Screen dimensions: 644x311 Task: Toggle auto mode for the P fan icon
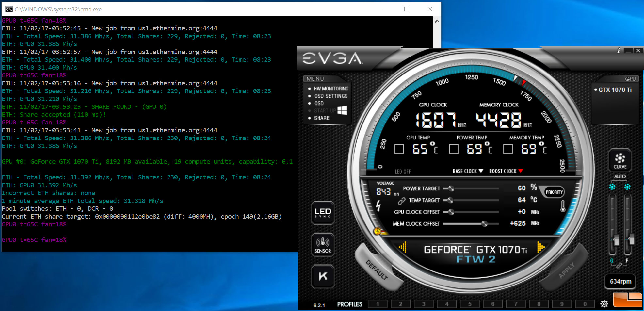627,187
